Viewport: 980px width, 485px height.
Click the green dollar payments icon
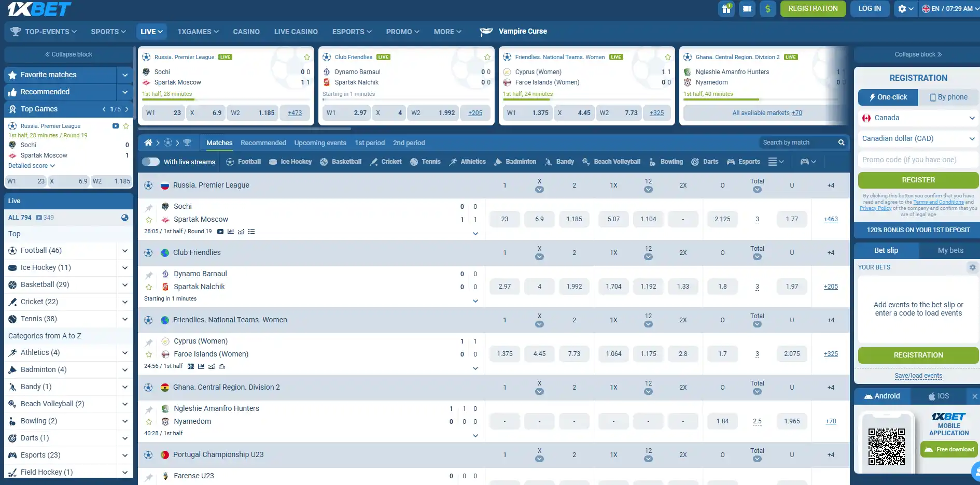768,9
